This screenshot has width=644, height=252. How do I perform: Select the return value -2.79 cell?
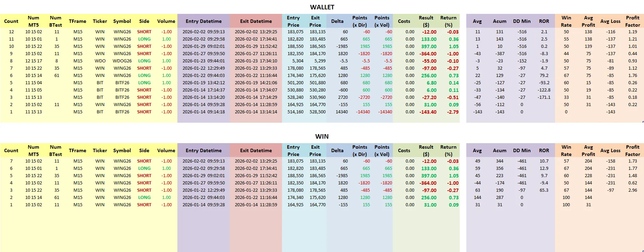[x=452, y=112]
